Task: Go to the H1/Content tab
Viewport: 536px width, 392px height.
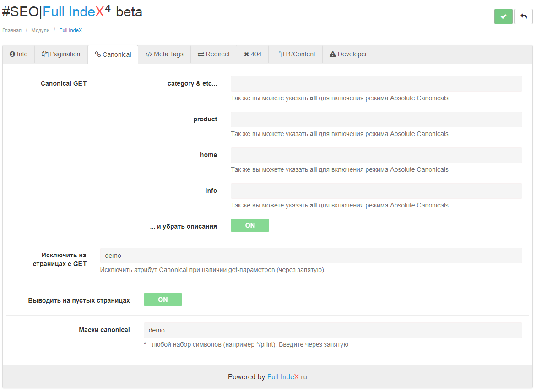Action: (x=295, y=54)
